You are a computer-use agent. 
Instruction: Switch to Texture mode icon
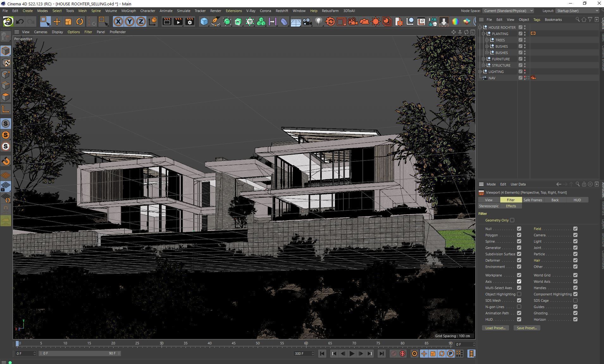[x=6, y=63]
